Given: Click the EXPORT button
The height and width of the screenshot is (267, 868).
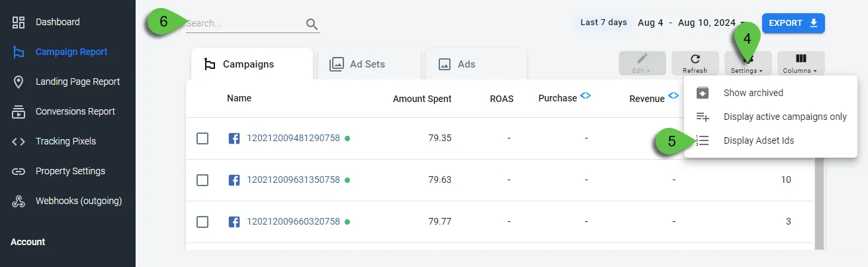Looking at the screenshot, I should [793, 23].
